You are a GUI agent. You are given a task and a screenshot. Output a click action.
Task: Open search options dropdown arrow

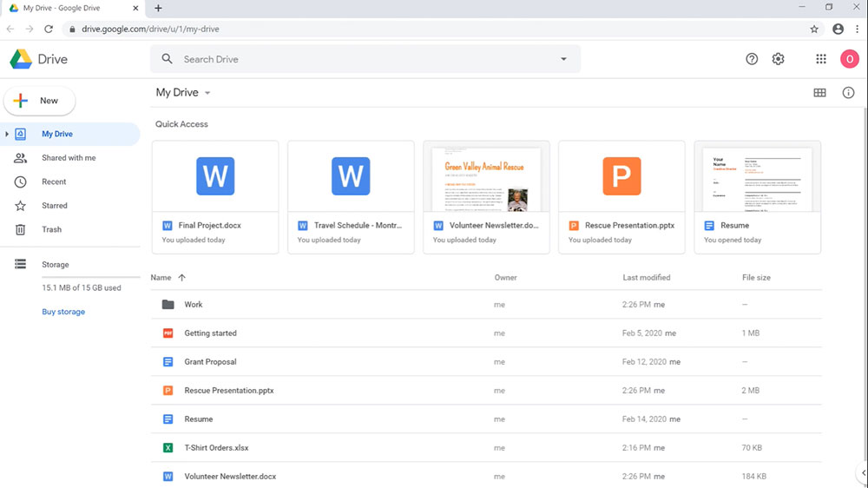click(563, 59)
